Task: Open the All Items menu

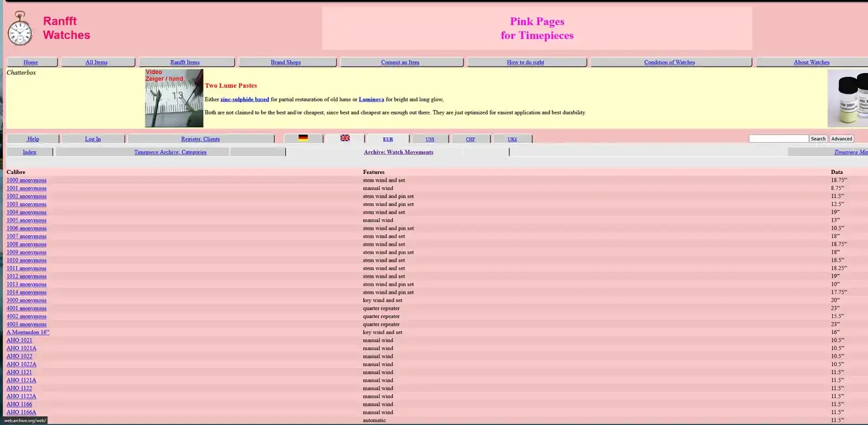Action: pos(97,62)
